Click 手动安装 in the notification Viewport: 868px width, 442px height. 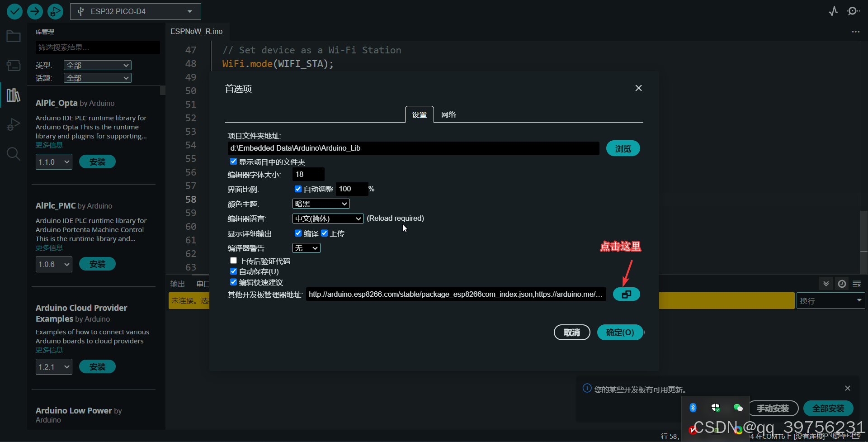(x=774, y=408)
